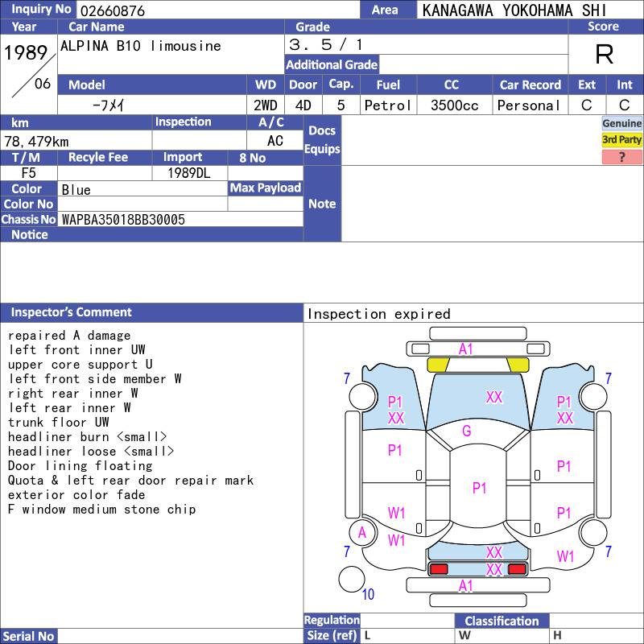Click the yellow 3rd Party badge

pyautogui.click(x=621, y=139)
